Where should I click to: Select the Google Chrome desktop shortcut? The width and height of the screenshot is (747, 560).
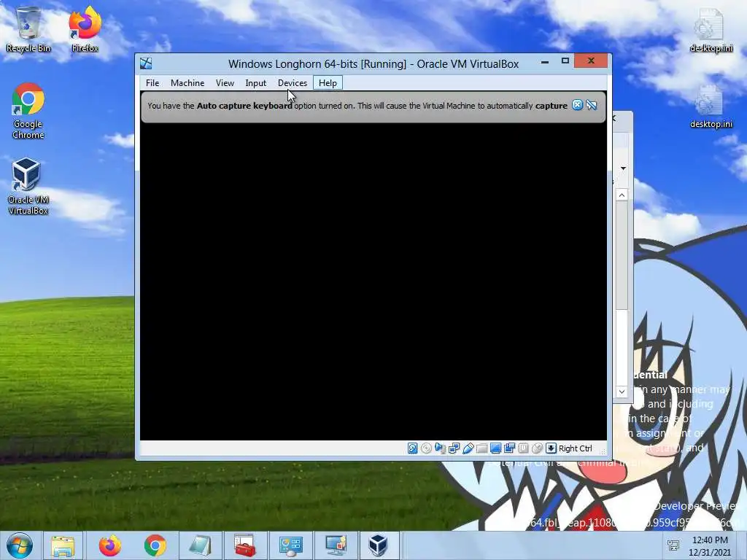pyautogui.click(x=28, y=111)
